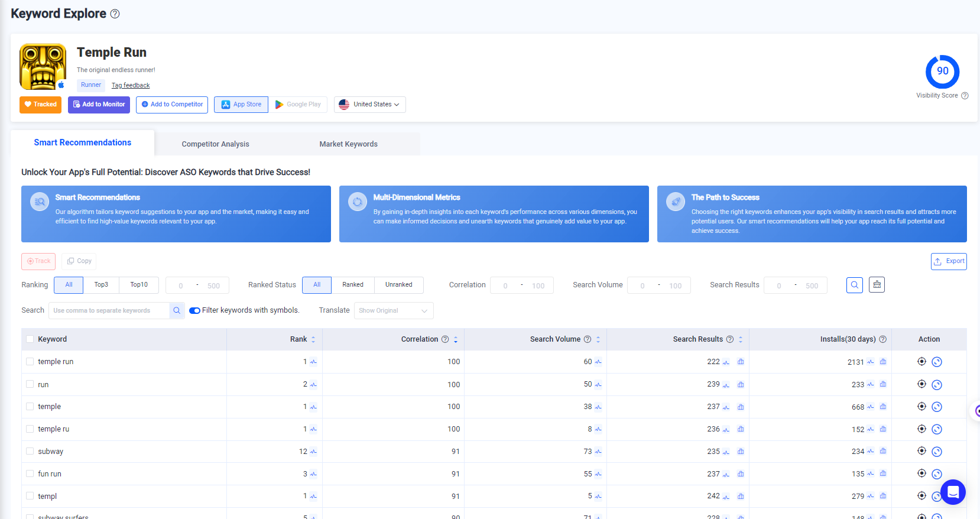The height and width of the screenshot is (519, 980).
Task: Open search results list for templ row
Action: [x=741, y=497]
